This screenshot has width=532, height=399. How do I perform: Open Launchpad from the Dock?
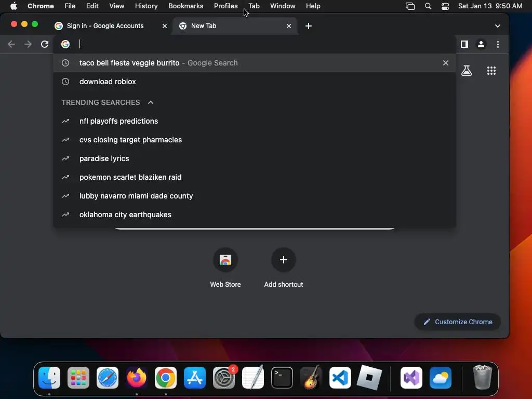pyautogui.click(x=78, y=378)
